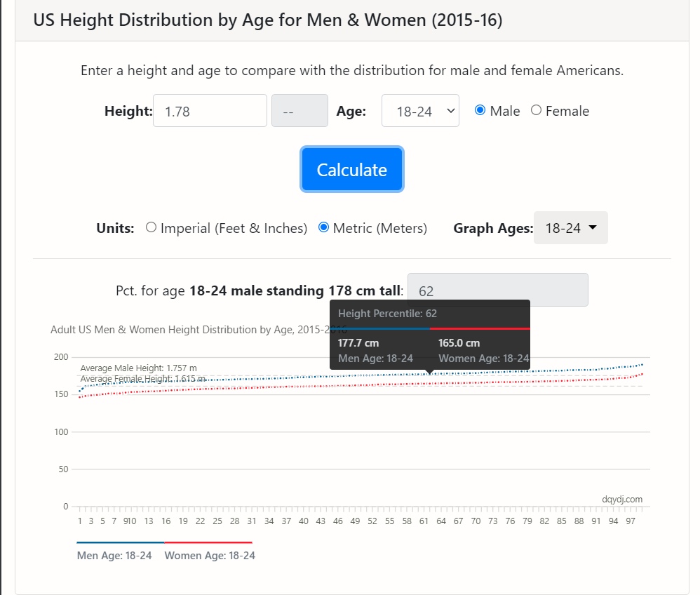Image resolution: width=700 pixels, height=595 pixels.
Task: Expand the Graph Ages 18-24 dropdown
Action: (x=570, y=228)
